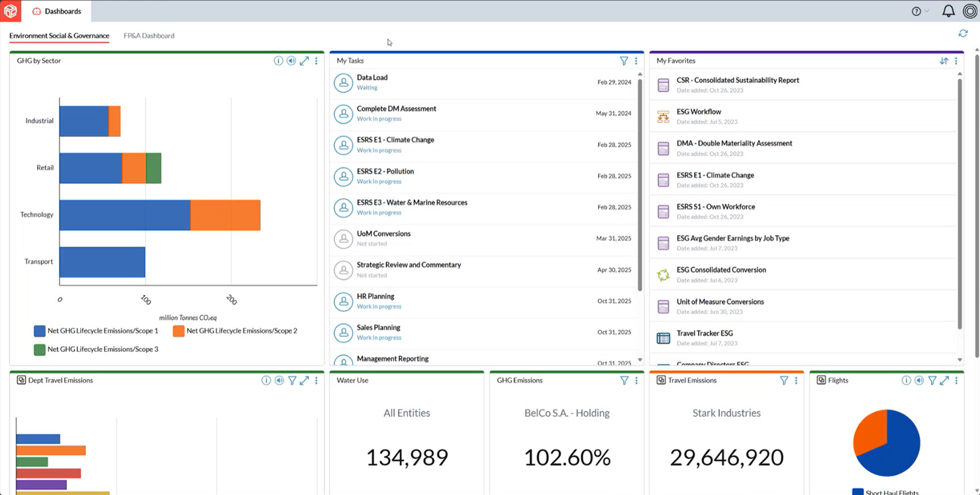The height and width of the screenshot is (495, 980).
Task: Click the sort icon in My Favorites
Action: (x=943, y=60)
